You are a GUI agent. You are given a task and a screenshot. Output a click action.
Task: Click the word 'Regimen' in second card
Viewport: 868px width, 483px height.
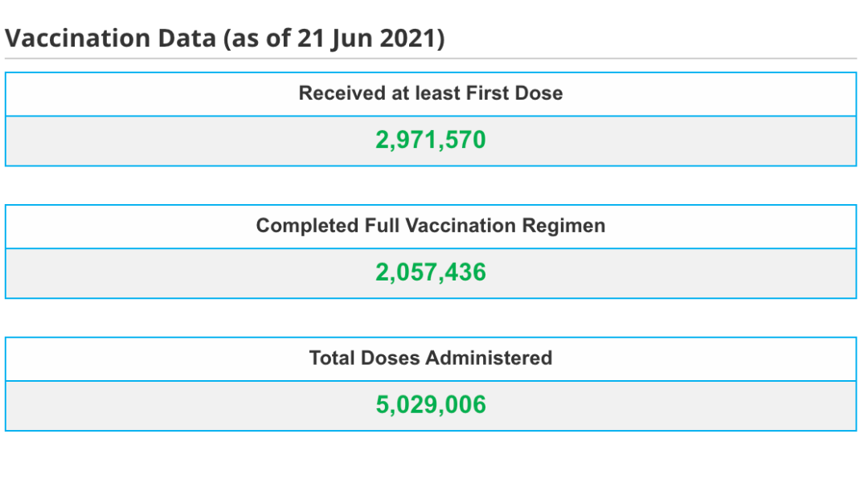click(563, 226)
